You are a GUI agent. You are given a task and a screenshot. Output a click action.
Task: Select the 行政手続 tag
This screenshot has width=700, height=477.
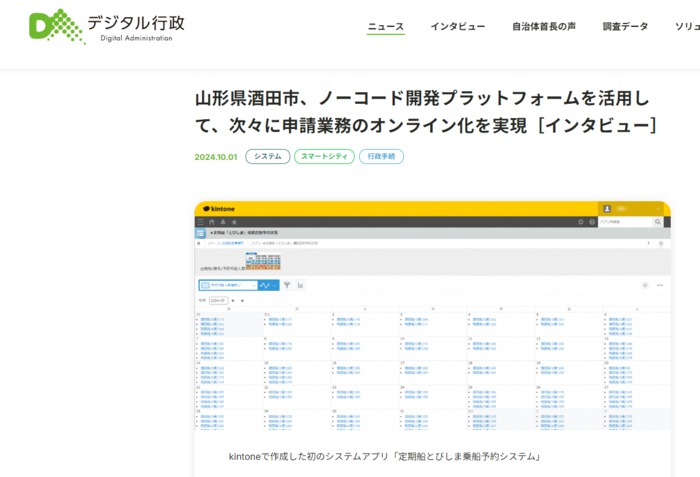[381, 156]
